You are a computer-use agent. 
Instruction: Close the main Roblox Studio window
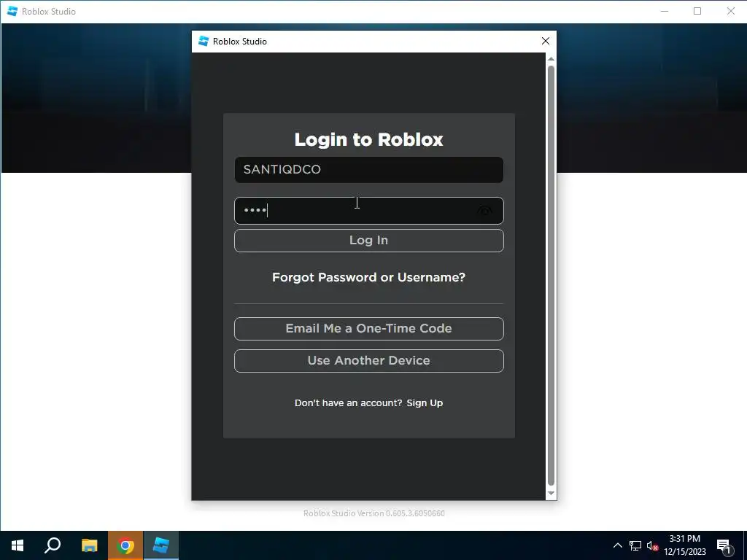[x=731, y=11]
